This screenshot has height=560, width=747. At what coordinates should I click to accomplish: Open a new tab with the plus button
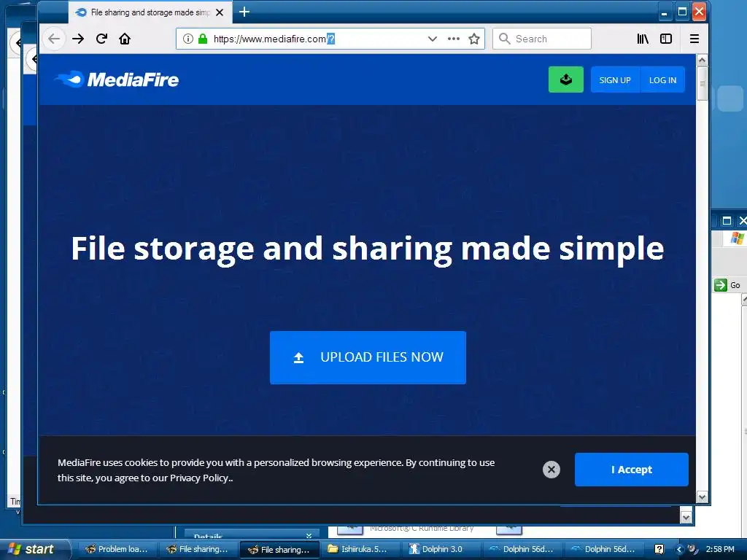(244, 12)
